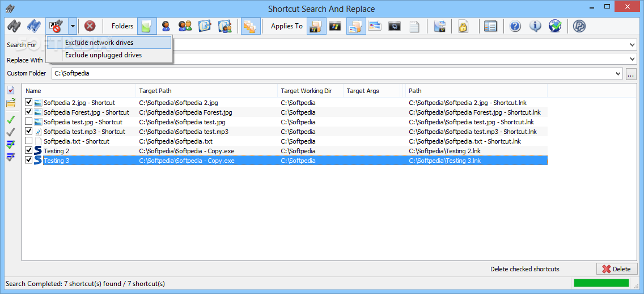Uncheck the Softpedia test.mp3 - Shortcut checkbox

[29, 131]
